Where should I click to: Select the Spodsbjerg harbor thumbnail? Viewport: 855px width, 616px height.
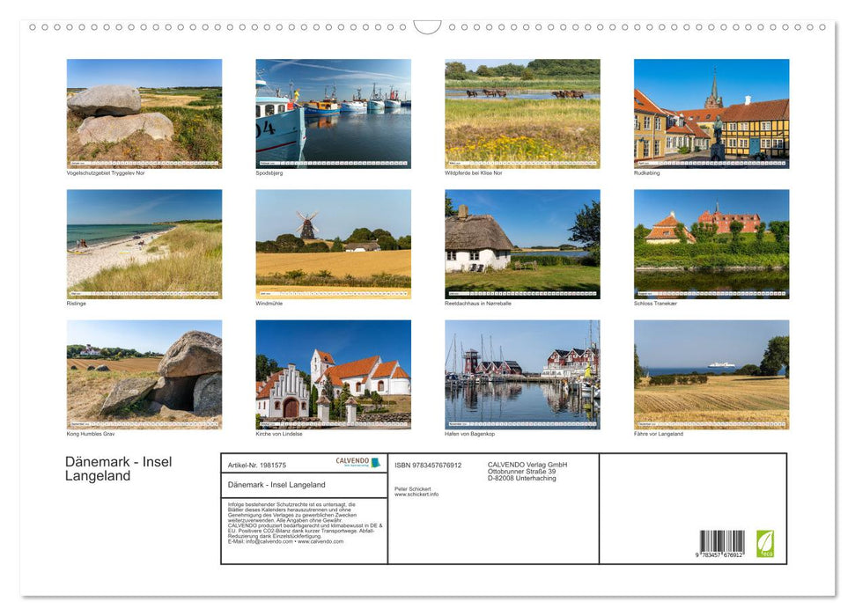[x=333, y=113]
